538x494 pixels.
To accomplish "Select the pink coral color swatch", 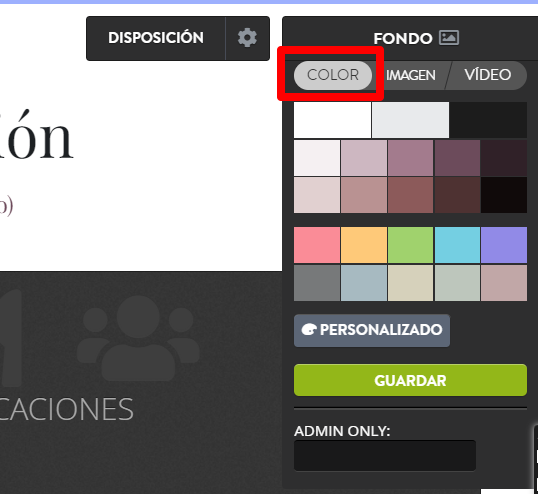I will coord(317,245).
